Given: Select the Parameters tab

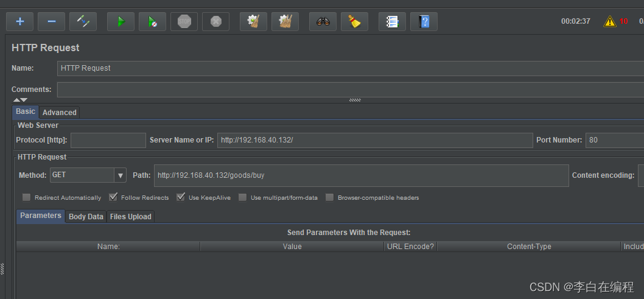Looking at the screenshot, I should 41,216.
